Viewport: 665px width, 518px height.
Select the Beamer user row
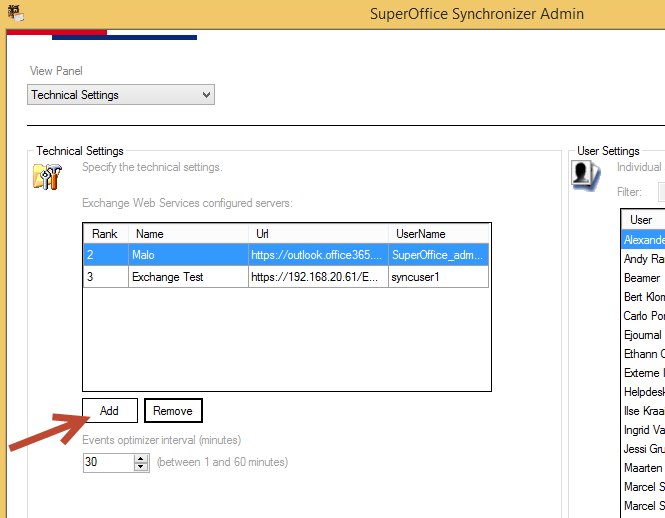[643, 278]
